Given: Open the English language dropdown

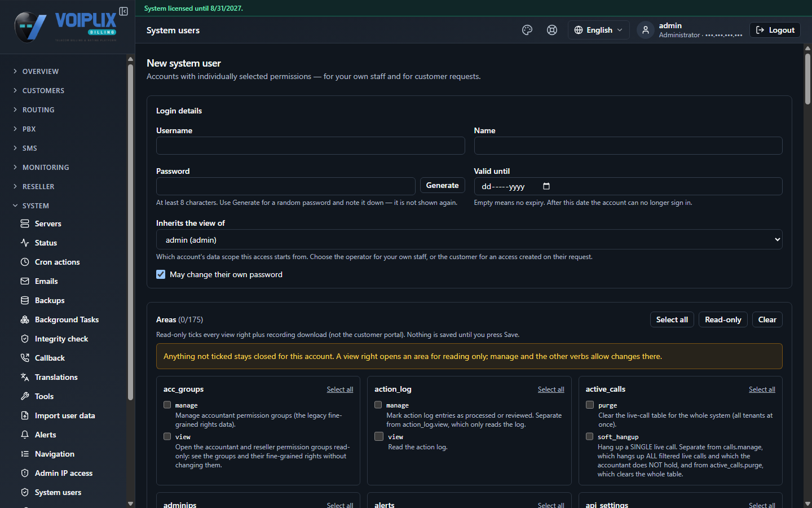Looking at the screenshot, I should tap(598, 30).
